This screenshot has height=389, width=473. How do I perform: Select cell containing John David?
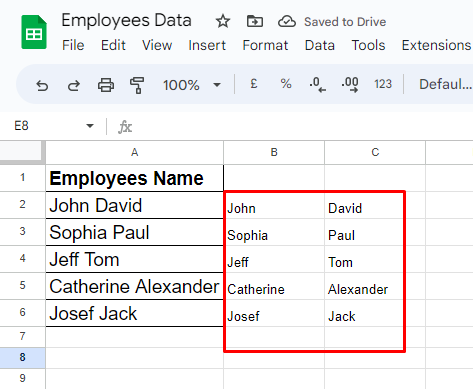(134, 205)
